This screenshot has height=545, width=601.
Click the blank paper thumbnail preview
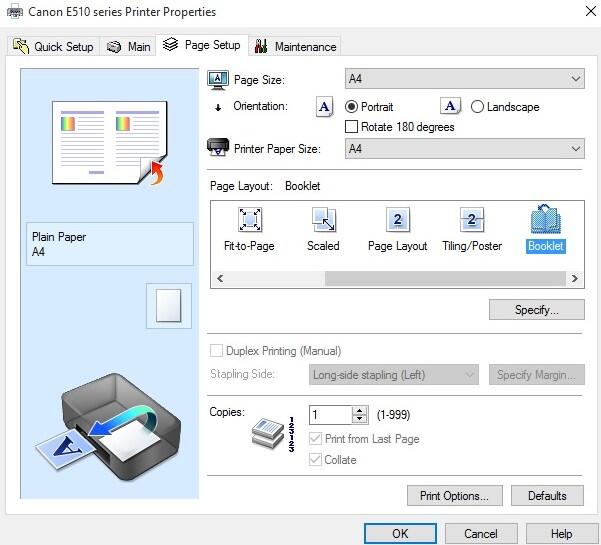pyautogui.click(x=169, y=306)
